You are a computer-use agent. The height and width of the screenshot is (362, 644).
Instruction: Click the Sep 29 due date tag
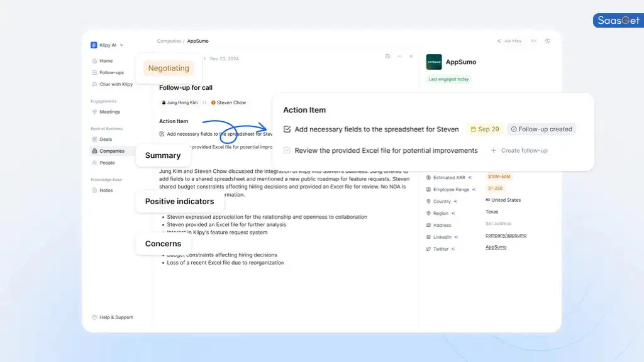point(485,129)
